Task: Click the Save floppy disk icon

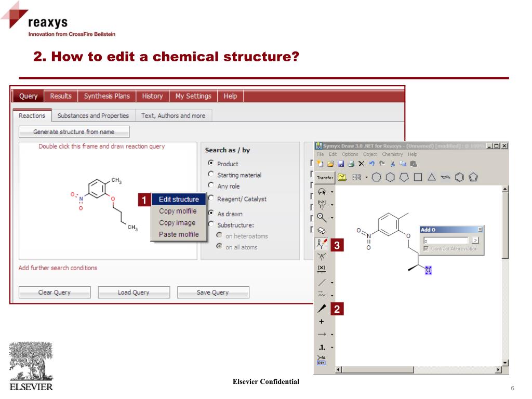Action: coord(341,164)
